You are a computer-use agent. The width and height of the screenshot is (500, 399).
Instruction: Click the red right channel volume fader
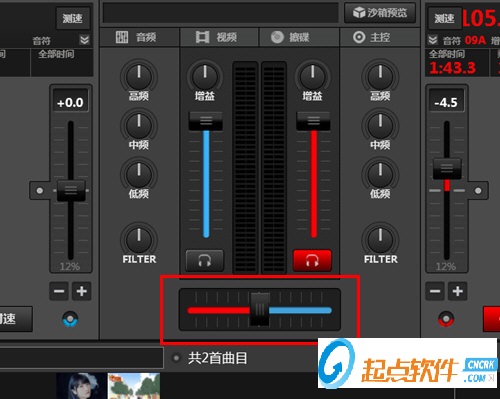coord(313,121)
